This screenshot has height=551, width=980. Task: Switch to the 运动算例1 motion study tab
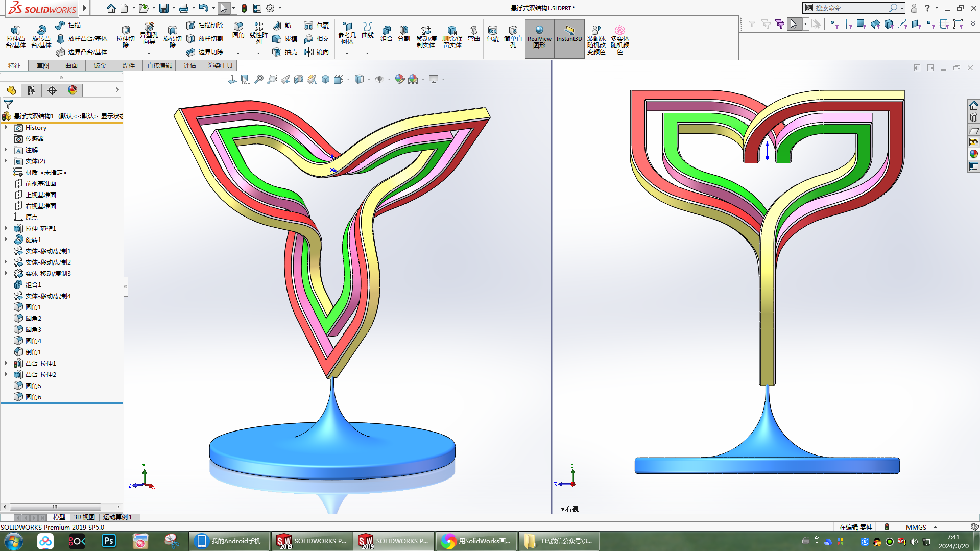[118, 517]
